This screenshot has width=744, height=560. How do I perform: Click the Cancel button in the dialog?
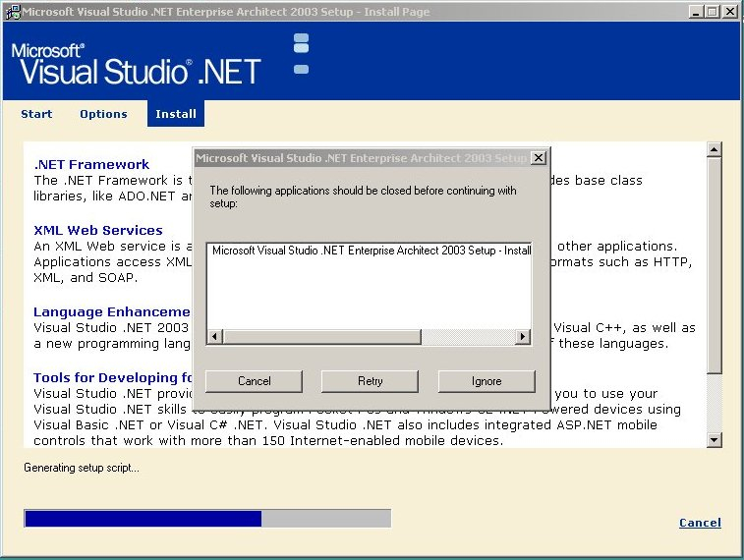point(254,381)
